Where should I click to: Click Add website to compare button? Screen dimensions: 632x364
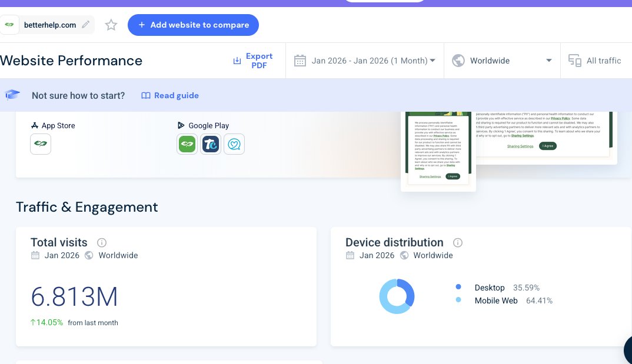tap(193, 25)
